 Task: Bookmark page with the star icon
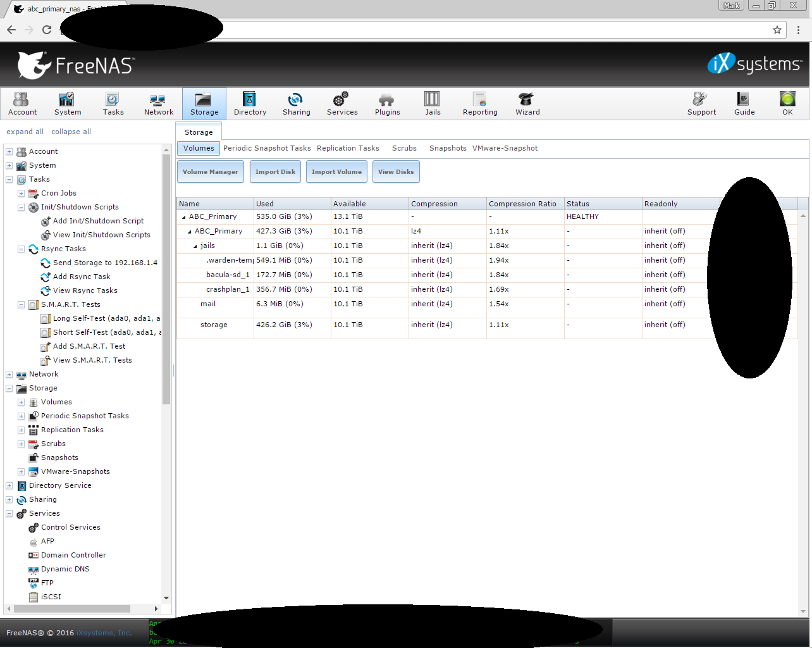tap(777, 30)
